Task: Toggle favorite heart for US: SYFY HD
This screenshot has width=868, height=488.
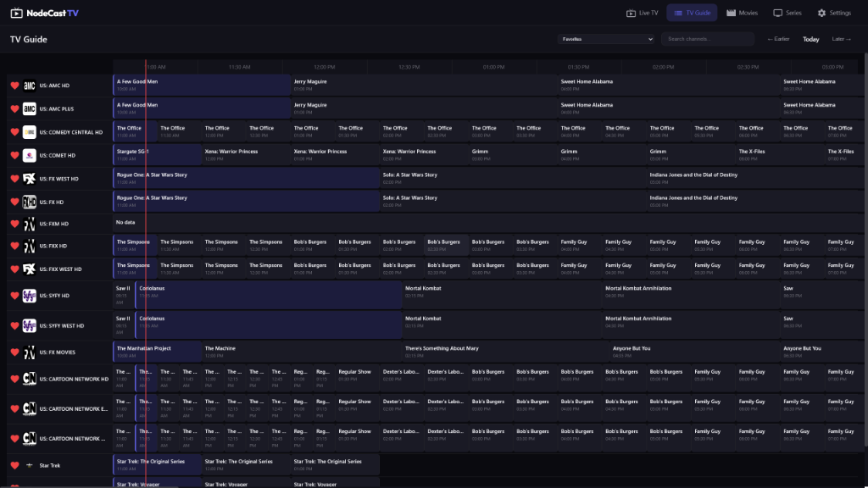Action: point(15,296)
